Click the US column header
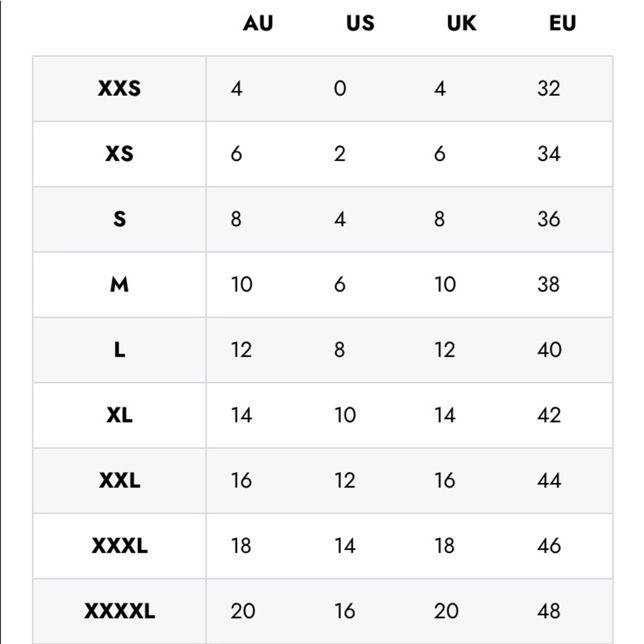Screen dimensions: 644x644 pyautogui.click(x=359, y=24)
